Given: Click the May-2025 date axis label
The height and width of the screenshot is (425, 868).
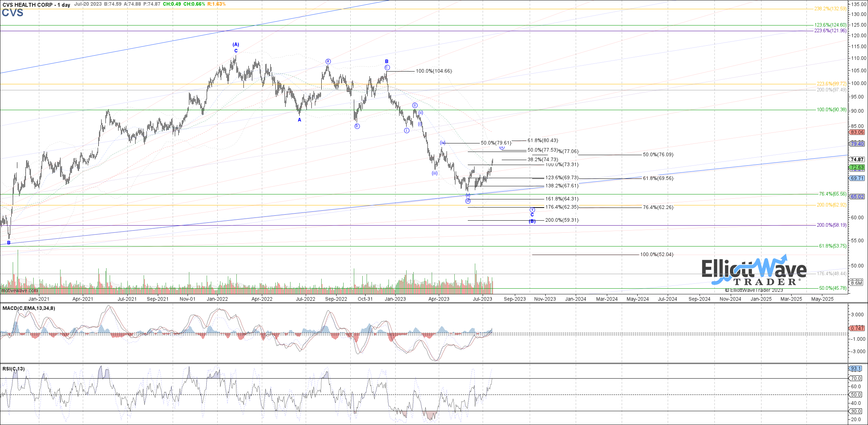Looking at the screenshot, I should [822, 299].
